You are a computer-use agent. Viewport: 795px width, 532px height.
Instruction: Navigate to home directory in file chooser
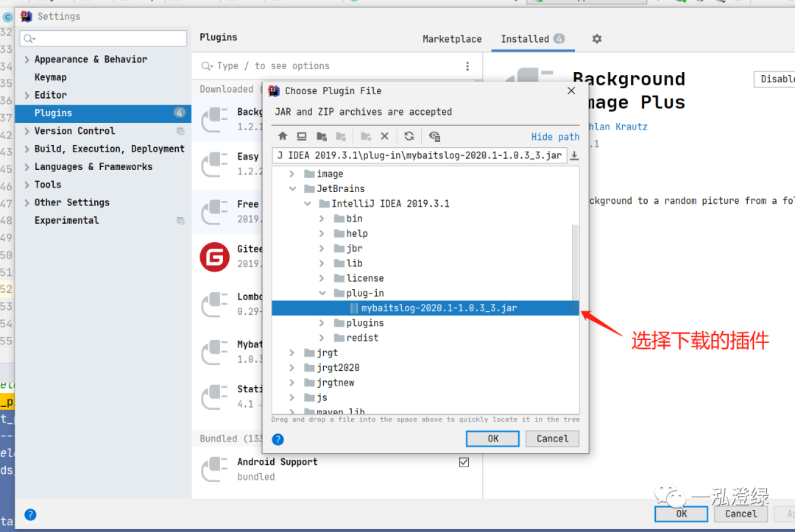[x=283, y=136]
